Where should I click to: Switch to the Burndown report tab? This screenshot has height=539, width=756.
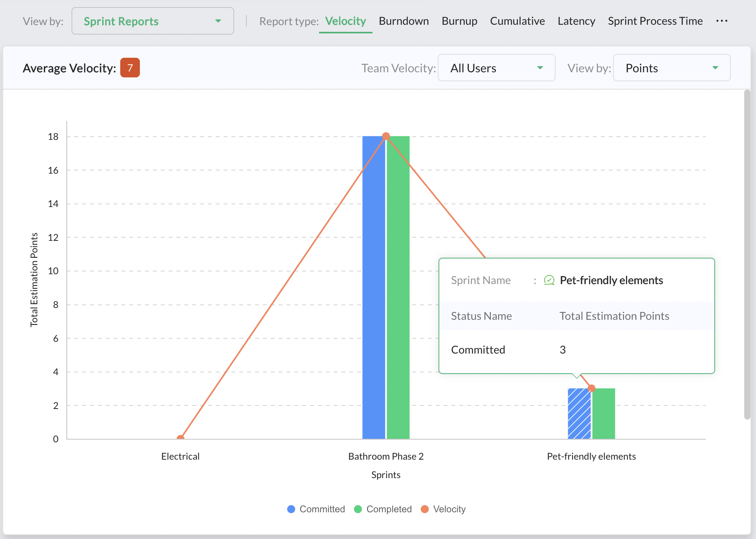(x=404, y=21)
